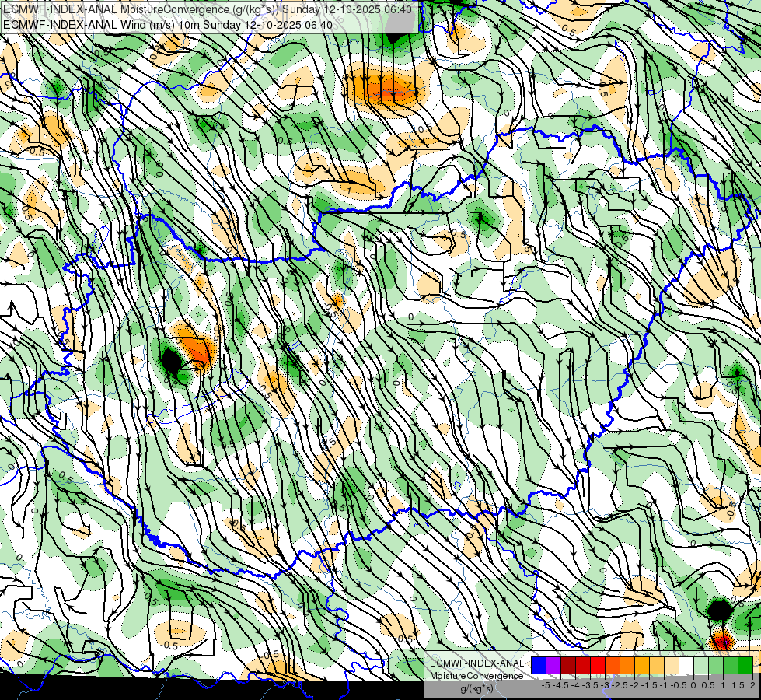Click the '-2' tick label on the legend
Image resolution: width=761 pixels, height=700 pixels.
point(634,685)
